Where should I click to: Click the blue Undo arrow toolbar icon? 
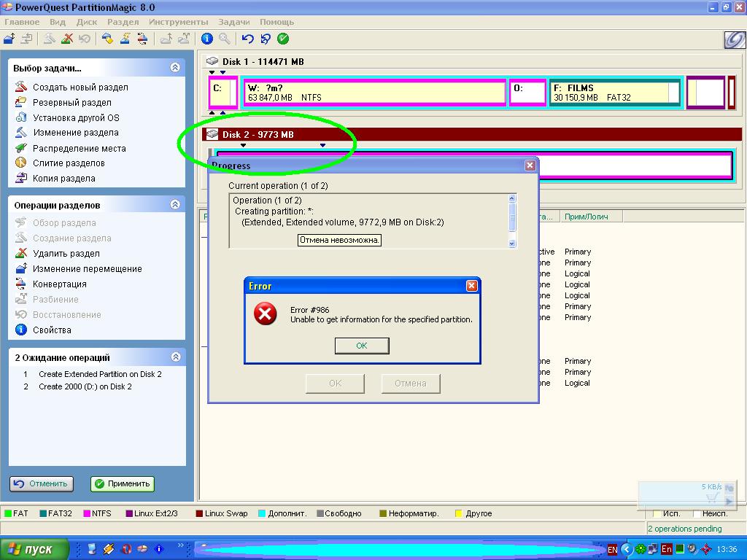pyautogui.click(x=248, y=39)
